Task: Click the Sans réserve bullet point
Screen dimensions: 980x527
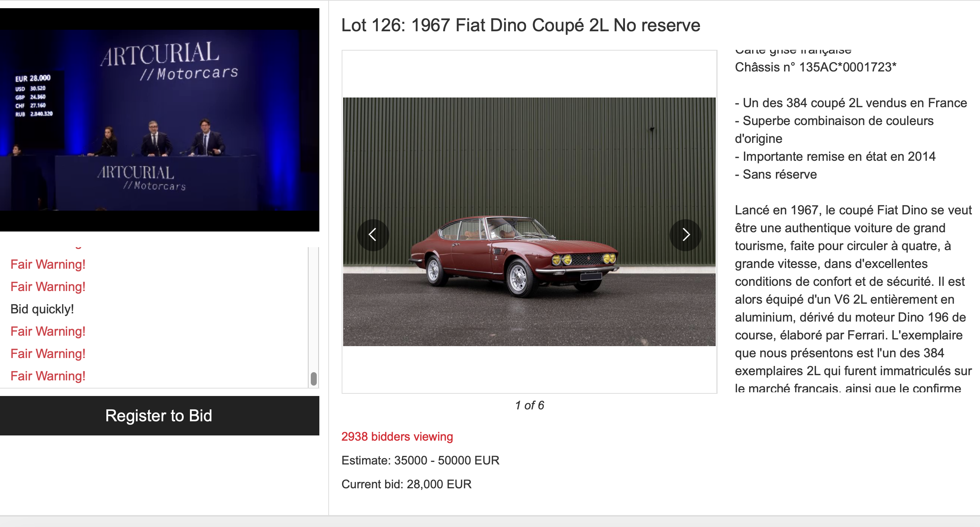Action: tap(776, 175)
